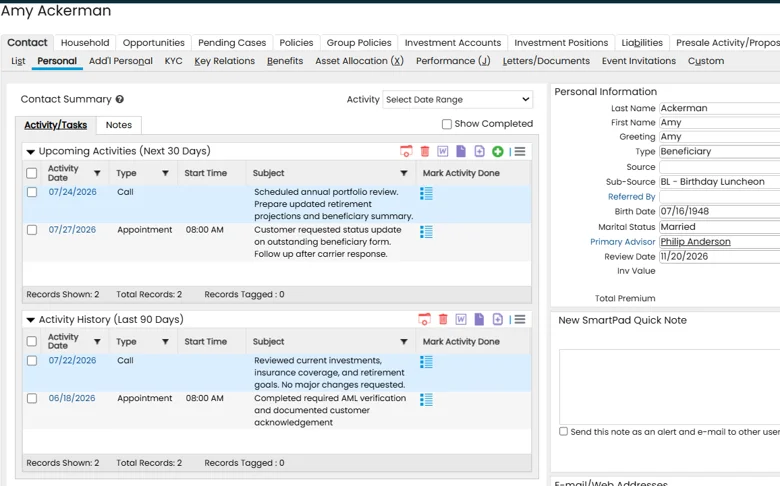Click Last Name field Ackerman
Screen dimensions: 780x486
719,108
